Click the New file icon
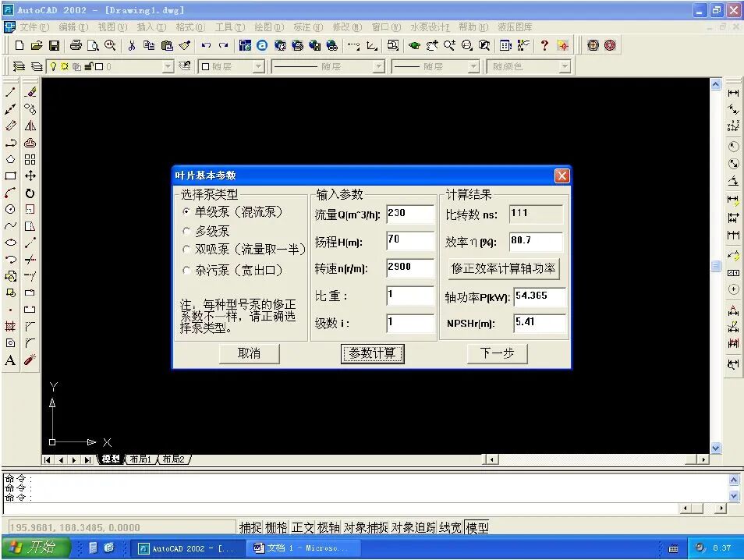 pos(19,45)
